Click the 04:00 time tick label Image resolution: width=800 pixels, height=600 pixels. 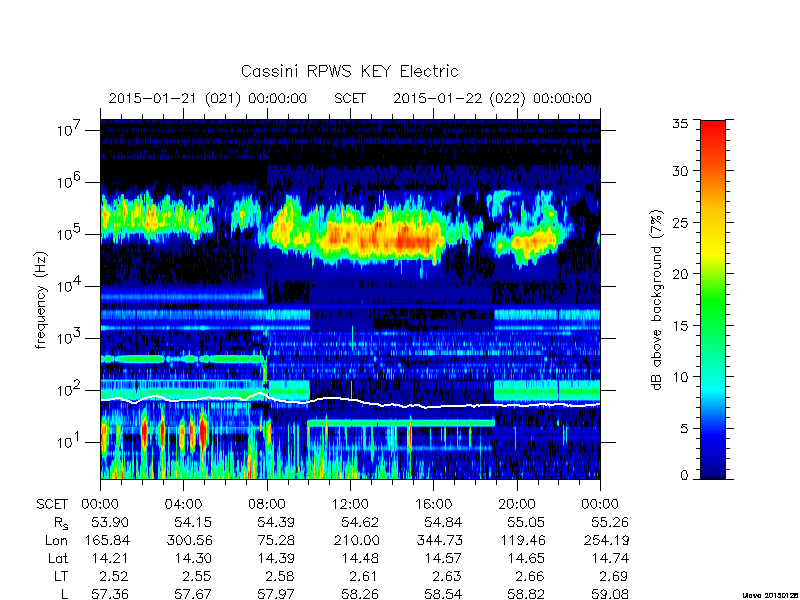click(x=183, y=505)
